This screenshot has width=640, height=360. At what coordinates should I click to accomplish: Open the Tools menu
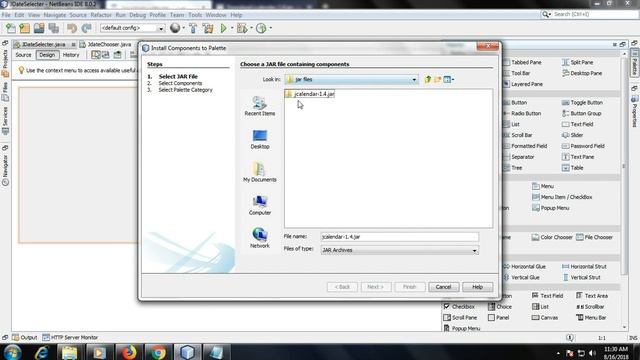tap(195, 15)
